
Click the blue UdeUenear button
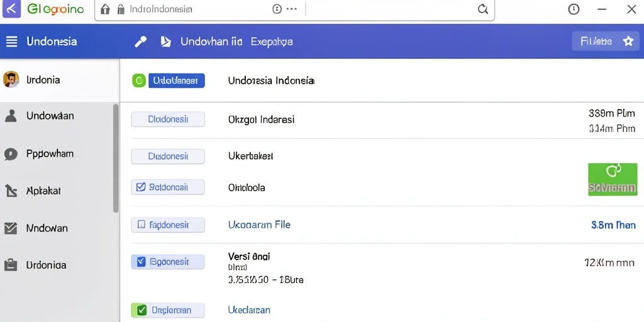point(176,81)
